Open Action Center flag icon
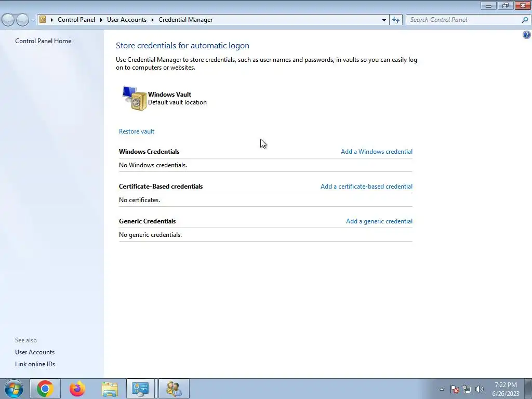The height and width of the screenshot is (399, 532). coord(455,389)
